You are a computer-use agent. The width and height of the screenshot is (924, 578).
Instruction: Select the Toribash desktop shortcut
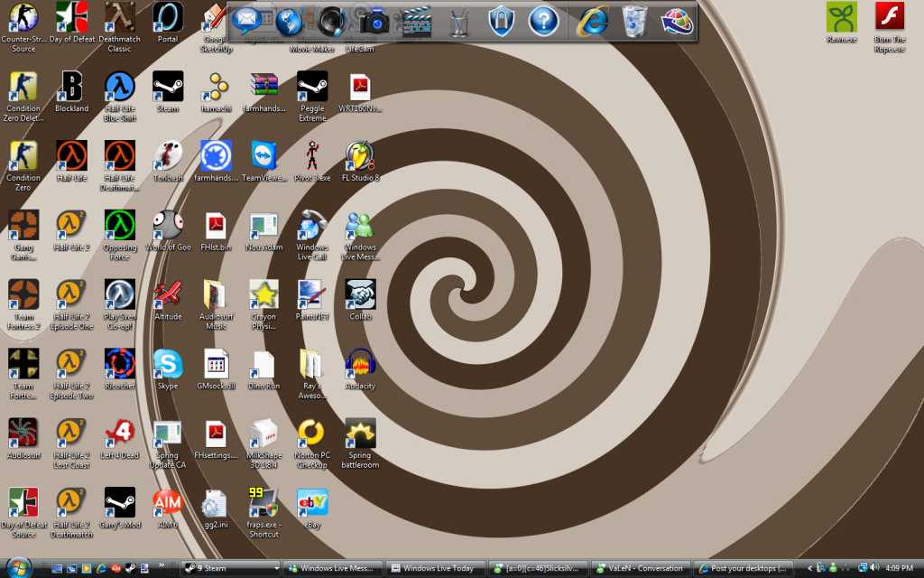click(168, 156)
